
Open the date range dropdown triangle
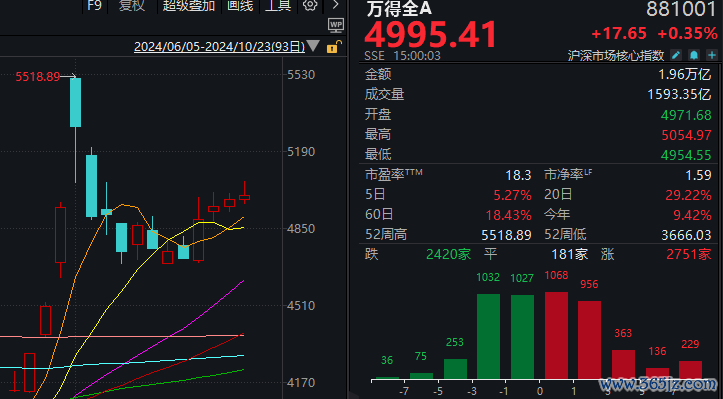pos(313,46)
